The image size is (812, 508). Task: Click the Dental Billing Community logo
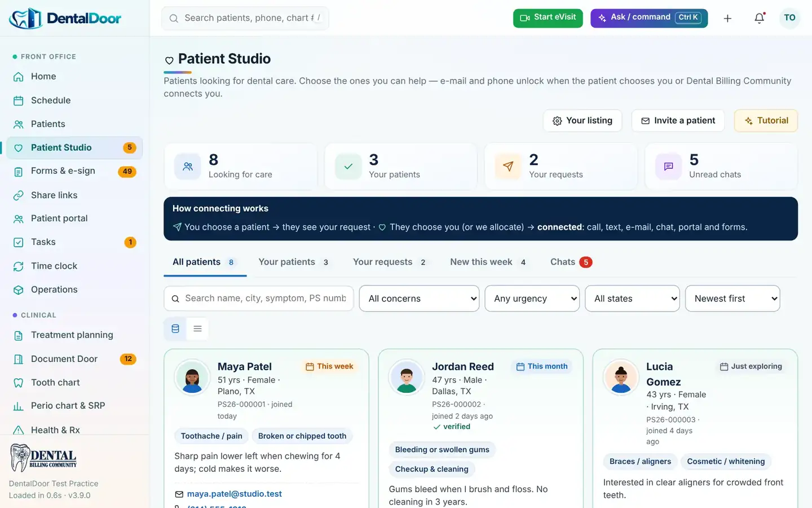(43, 458)
